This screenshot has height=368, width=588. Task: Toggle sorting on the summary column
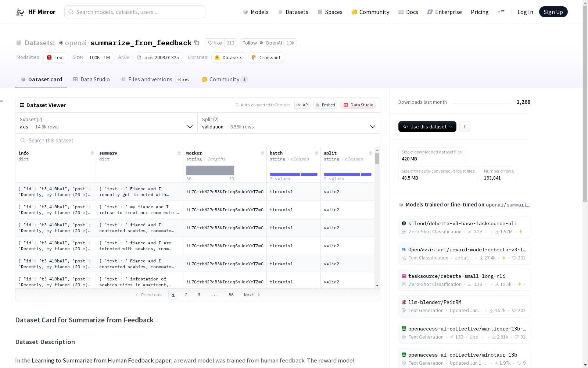pos(179,153)
